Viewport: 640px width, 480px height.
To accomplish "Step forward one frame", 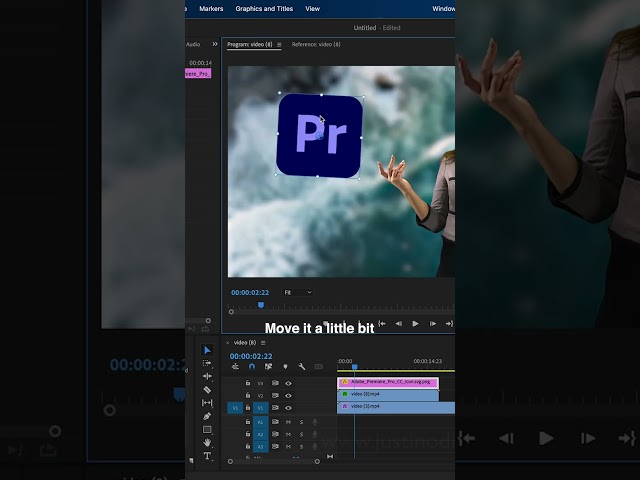I will pyautogui.click(x=432, y=324).
